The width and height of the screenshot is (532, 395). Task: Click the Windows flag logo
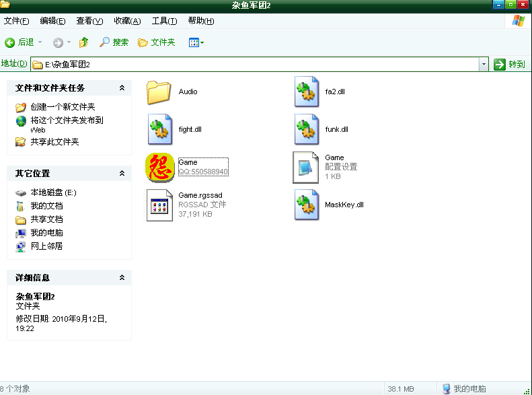point(519,21)
